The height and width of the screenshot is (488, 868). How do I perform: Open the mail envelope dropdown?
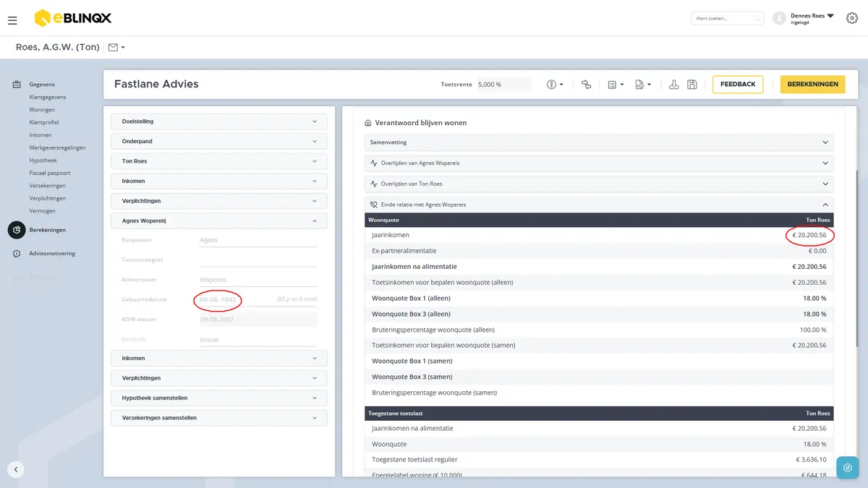(x=116, y=48)
